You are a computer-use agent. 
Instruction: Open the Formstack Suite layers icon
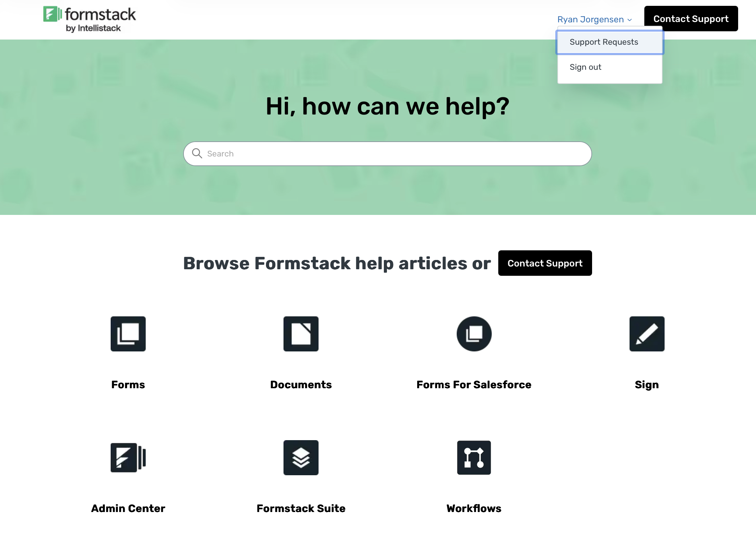pos(301,458)
